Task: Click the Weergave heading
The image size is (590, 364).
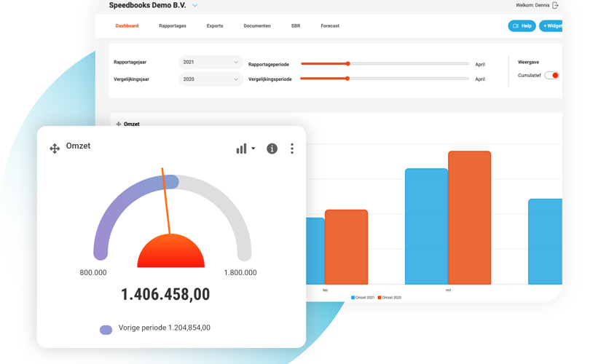Action: point(528,62)
